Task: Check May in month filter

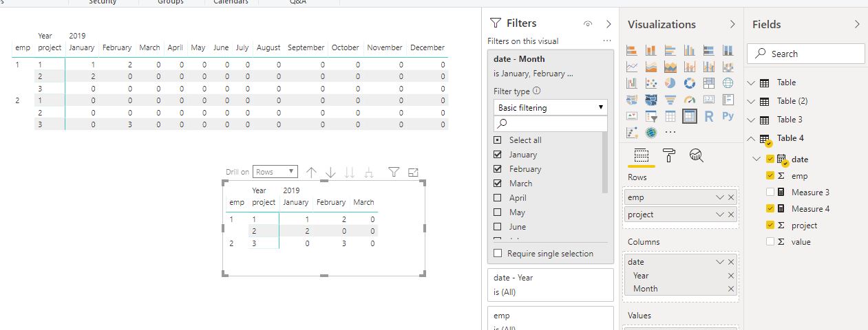Action: point(498,212)
